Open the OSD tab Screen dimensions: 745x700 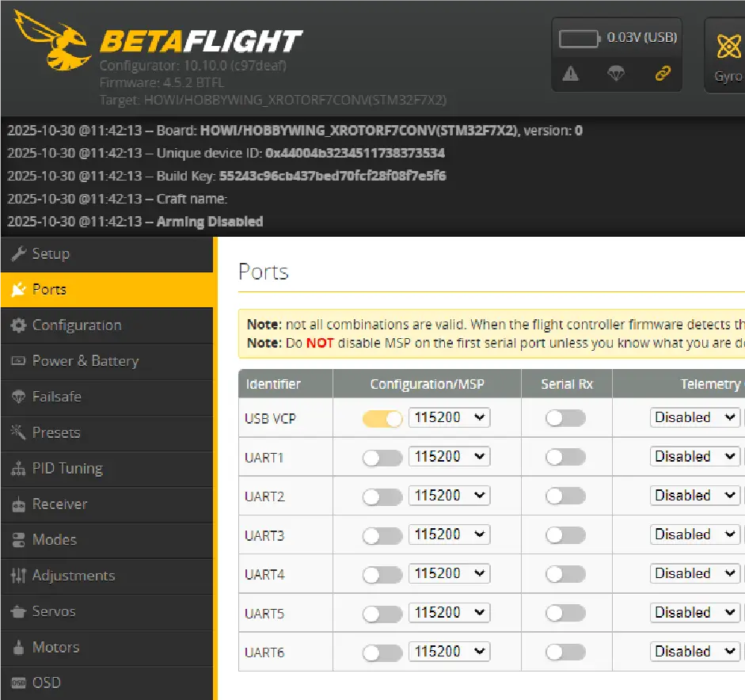[46, 683]
